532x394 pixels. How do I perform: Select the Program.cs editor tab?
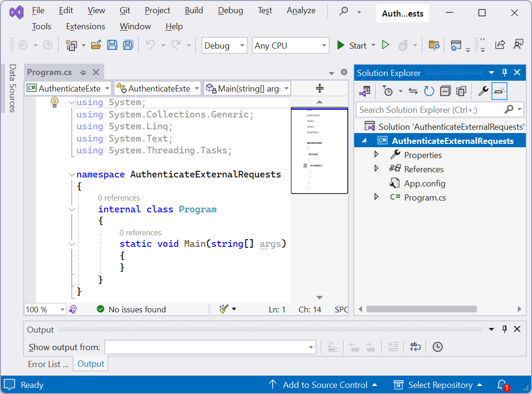tap(50, 72)
